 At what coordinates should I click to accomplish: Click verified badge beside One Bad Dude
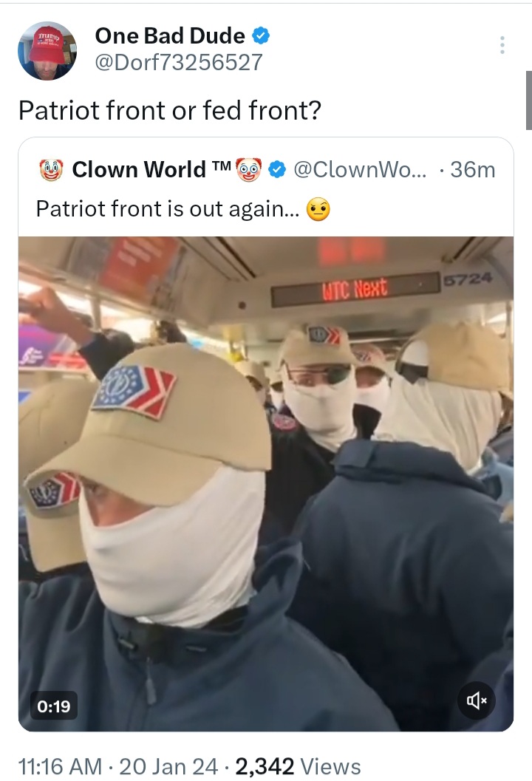click(261, 36)
